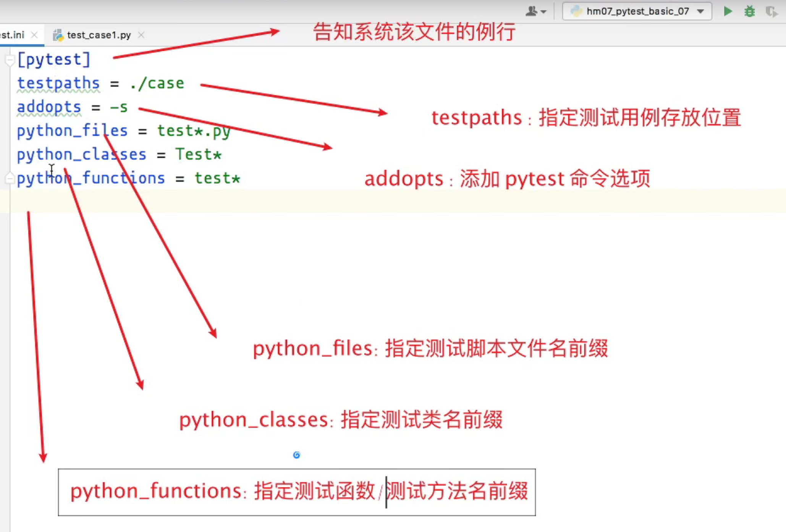Close the test_case1.py tab
The height and width of the screenshot is (532, 786).
[141, 35]
